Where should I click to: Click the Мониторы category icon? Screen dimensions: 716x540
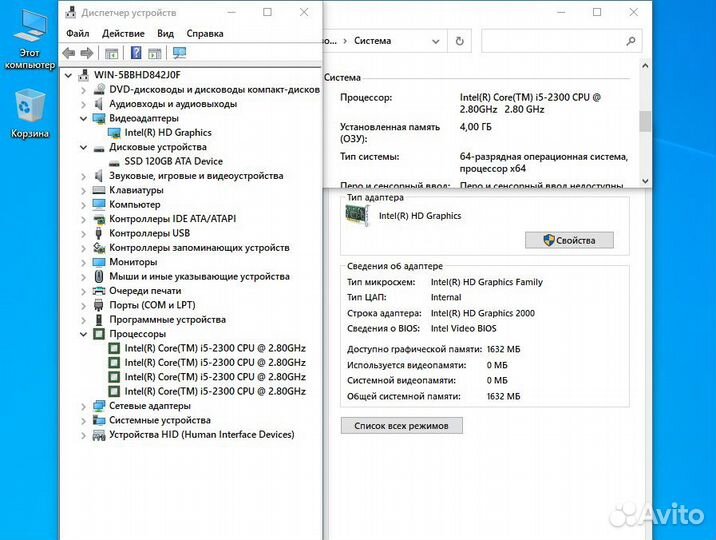click(x=99, y=262)
